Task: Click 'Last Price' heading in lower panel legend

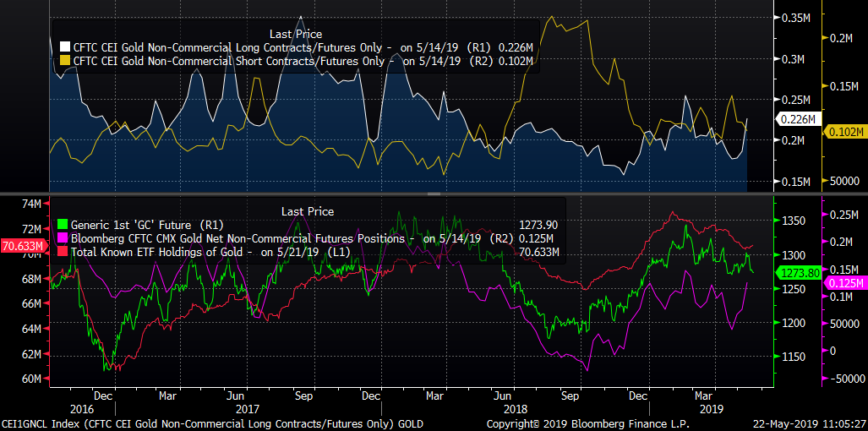Action: pos(308,211)
